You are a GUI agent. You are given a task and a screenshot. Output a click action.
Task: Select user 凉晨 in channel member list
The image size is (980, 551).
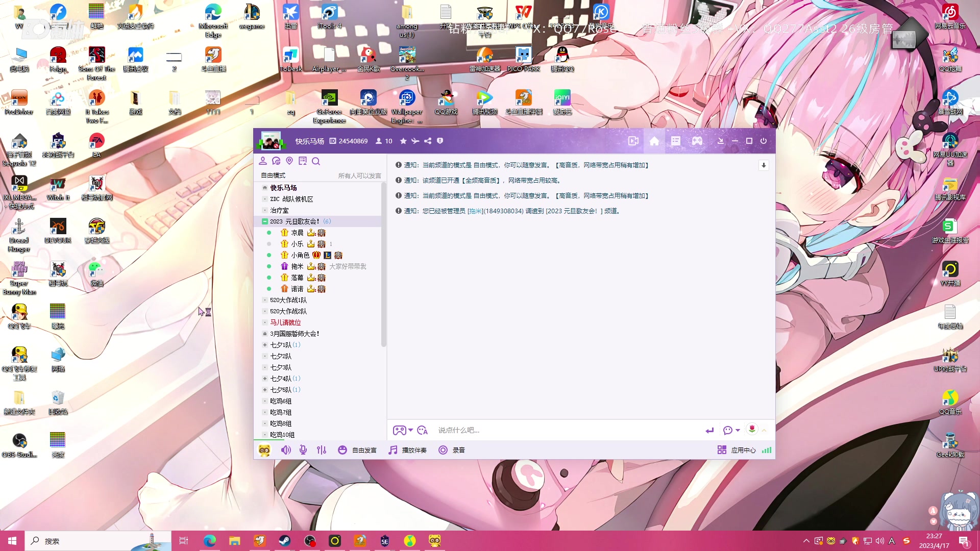[x=297, y=233]
